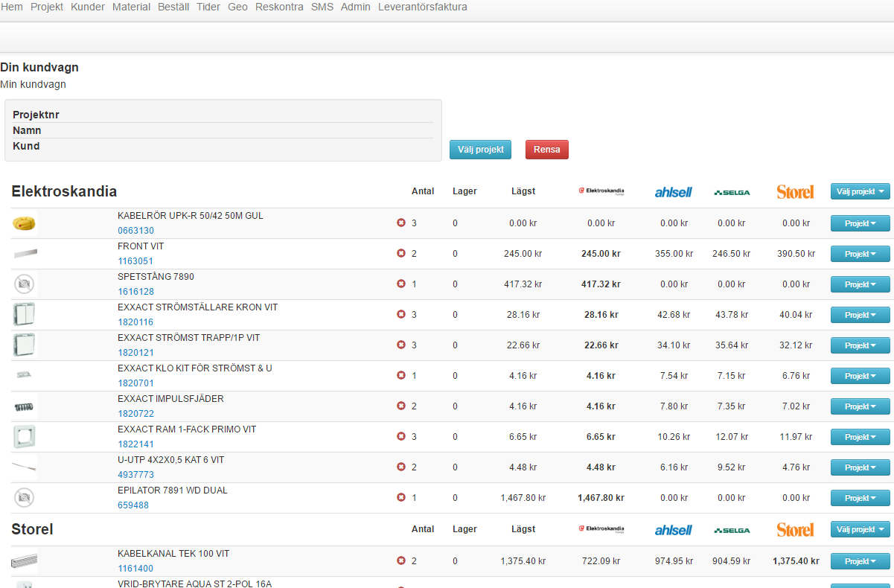Click the blue Välj projekt button beside Rensa

(480, 150)
